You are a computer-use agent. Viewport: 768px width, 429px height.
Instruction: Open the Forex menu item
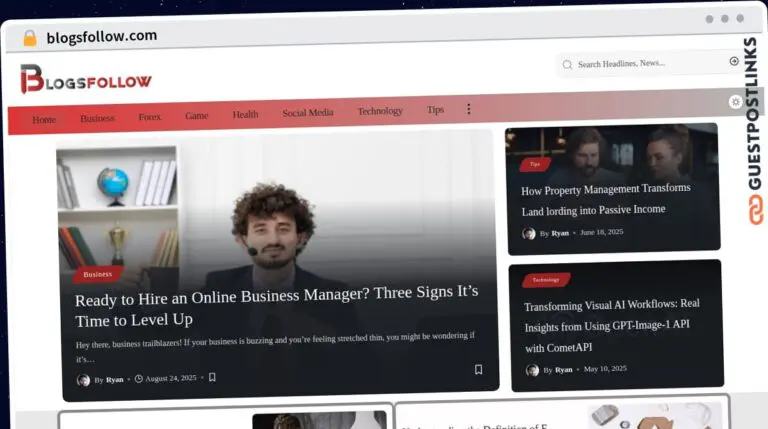[x=149, y=117]
